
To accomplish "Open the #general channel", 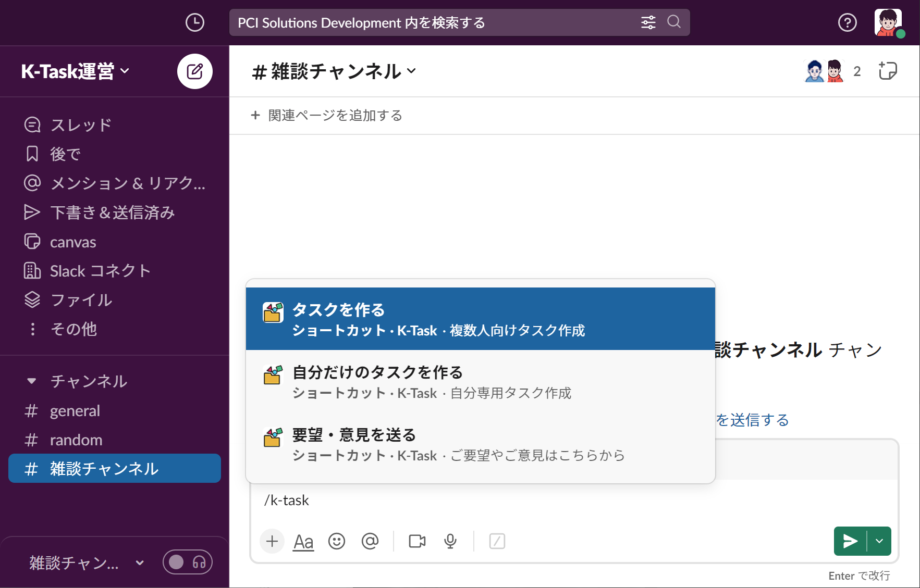I will click(75, 410).
